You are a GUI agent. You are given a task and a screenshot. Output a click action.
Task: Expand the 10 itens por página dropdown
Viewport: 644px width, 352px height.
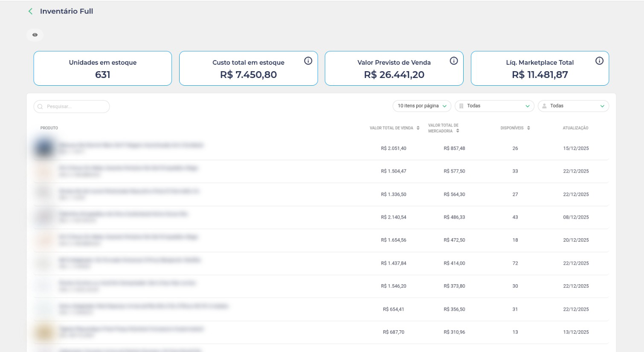click(x=421, y=106)
